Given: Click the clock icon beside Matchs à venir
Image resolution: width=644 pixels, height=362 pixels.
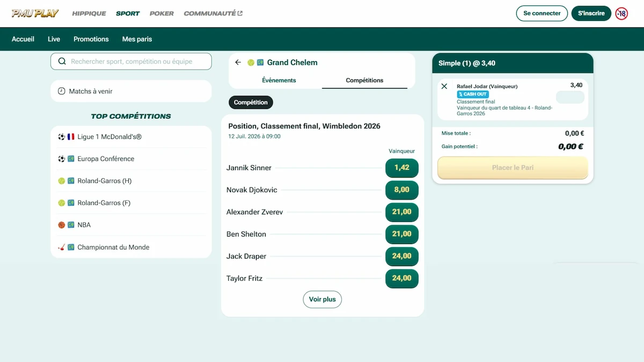Looking at the screenshot, I should coord(62,91).
